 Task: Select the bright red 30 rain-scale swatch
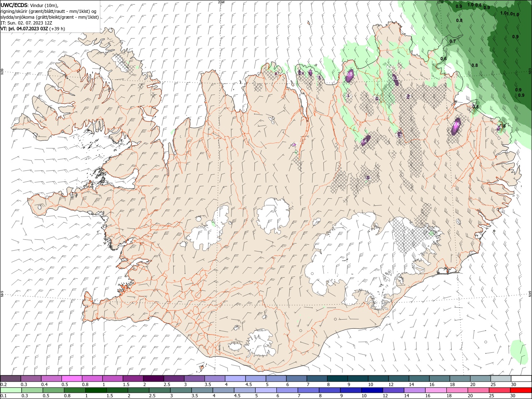521,390
